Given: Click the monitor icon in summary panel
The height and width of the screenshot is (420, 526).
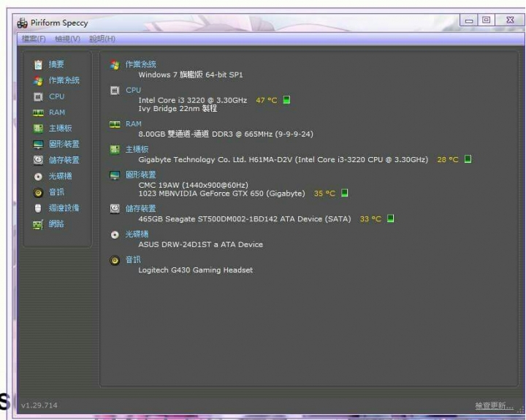Looking at the screenshot, I should click(115, 175).
